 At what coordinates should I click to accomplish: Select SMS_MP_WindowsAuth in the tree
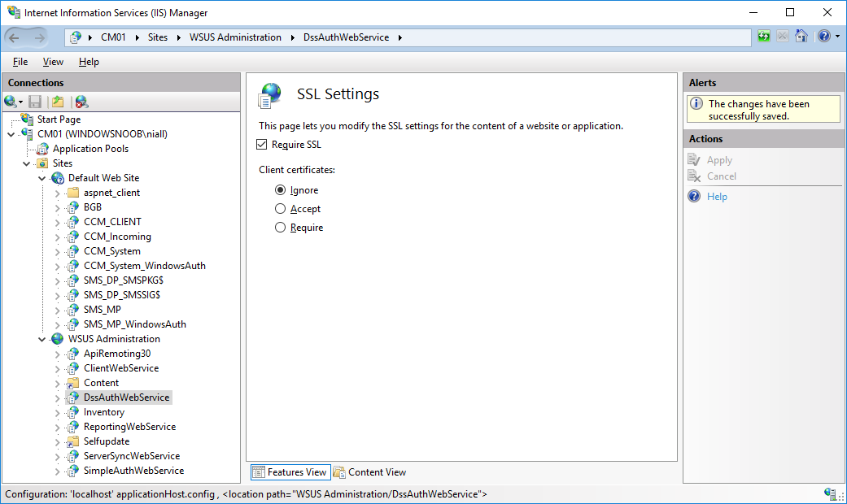[134, 324]
